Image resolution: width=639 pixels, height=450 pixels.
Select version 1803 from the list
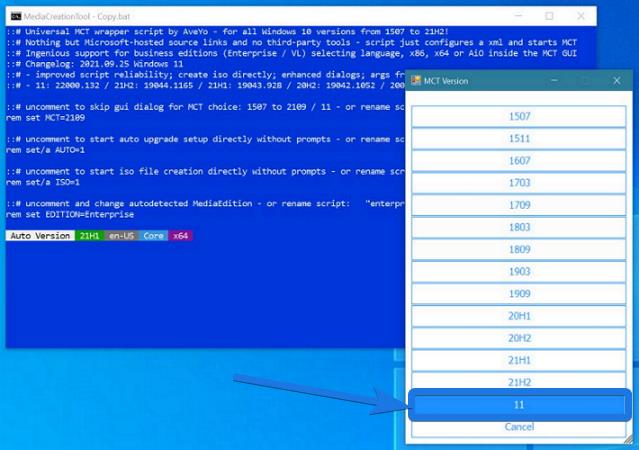coord(519,227)
